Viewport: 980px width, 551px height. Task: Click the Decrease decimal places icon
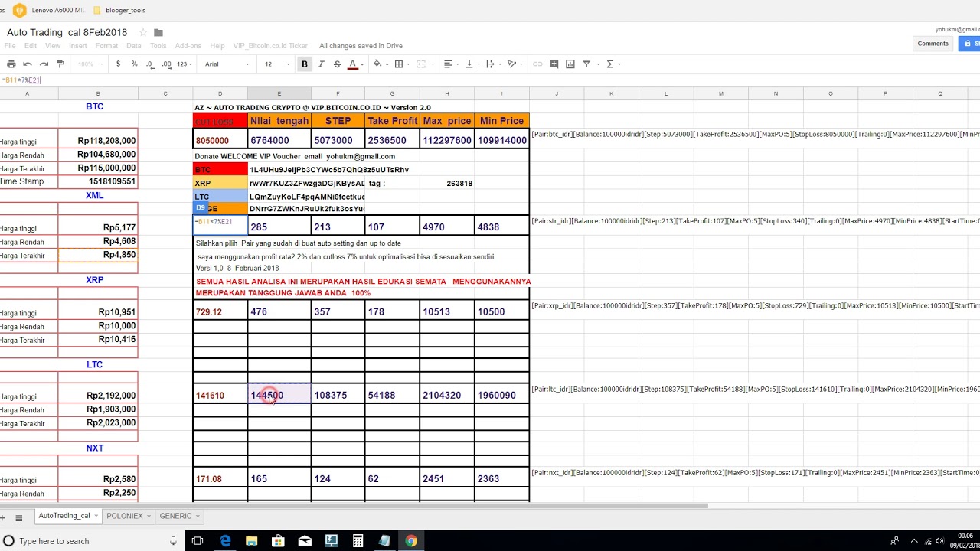click(150, 64)
